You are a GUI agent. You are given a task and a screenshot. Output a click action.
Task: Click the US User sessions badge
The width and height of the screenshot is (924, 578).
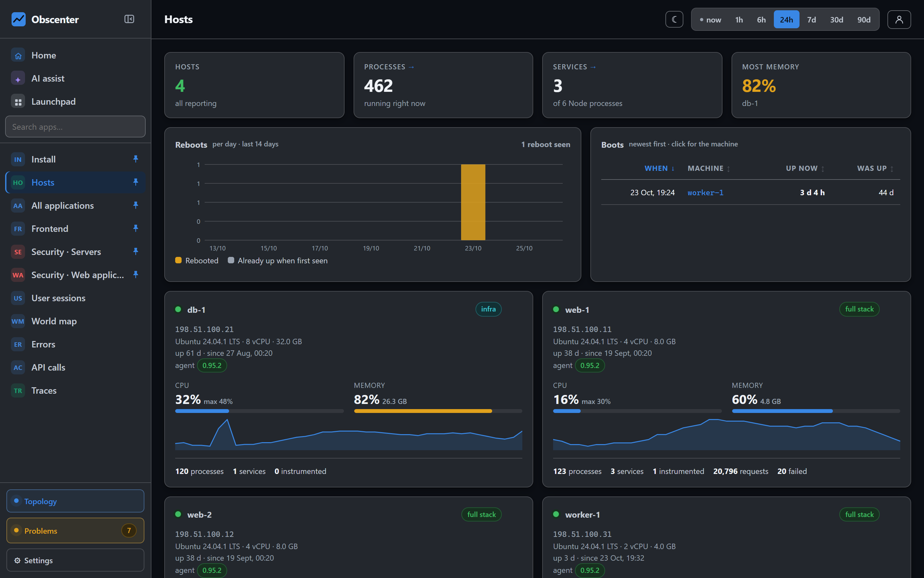pos(18,298)
